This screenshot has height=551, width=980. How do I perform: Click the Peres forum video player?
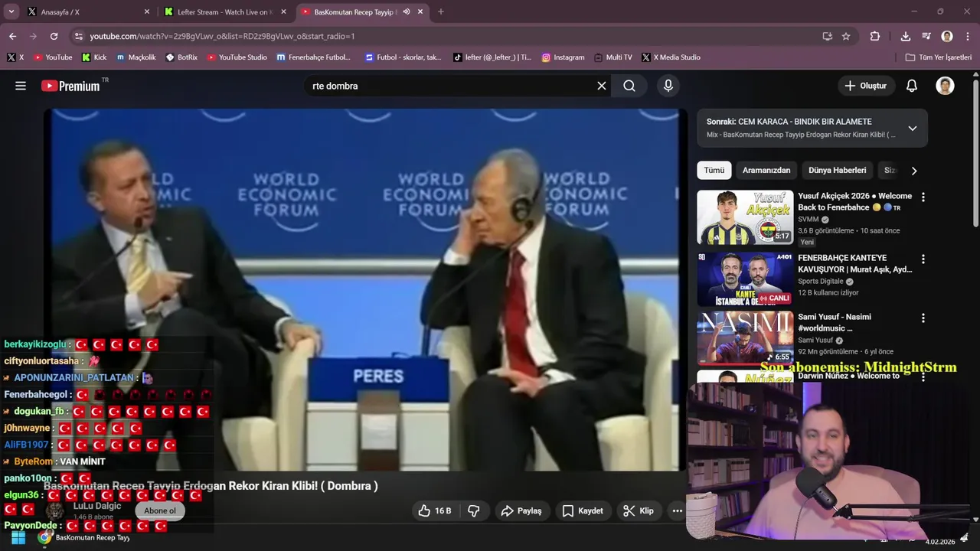tap(365, 289)
